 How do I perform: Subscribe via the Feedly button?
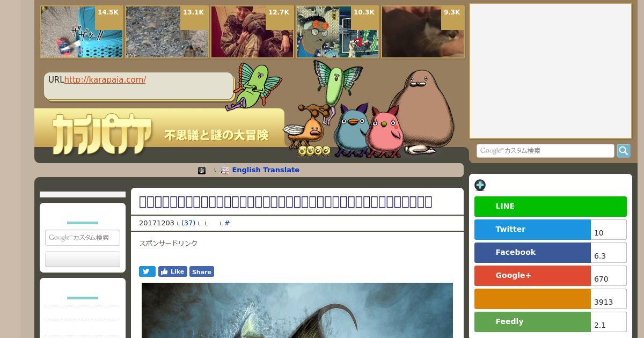click(x=532, y=322)
